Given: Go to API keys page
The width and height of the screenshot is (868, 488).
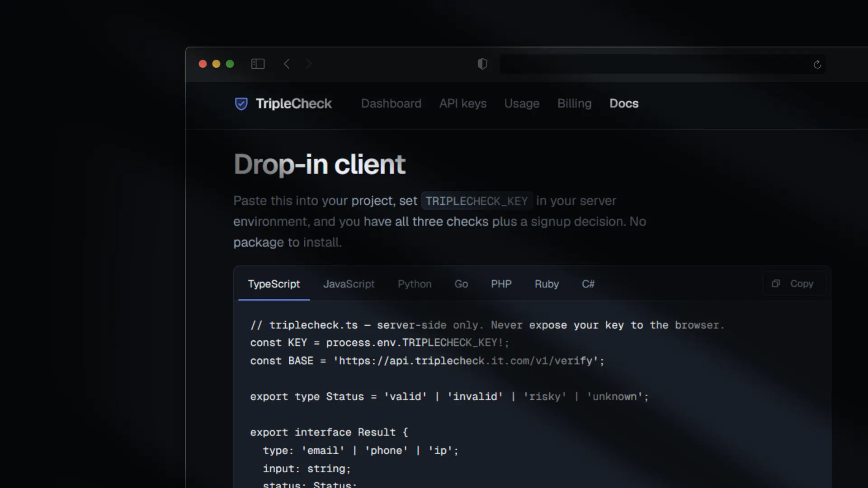Looking at the screenshot, I should pyautogui.click(x=462, y=103).
